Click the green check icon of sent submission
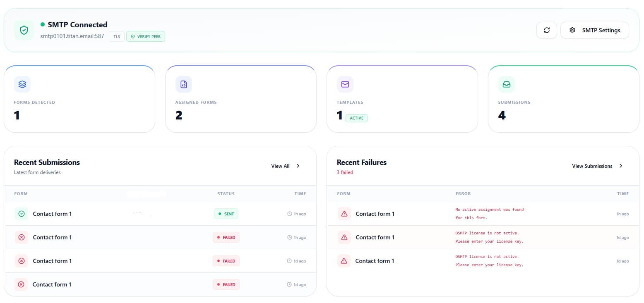This screenshot has width=644, height=303. [22, 214]
